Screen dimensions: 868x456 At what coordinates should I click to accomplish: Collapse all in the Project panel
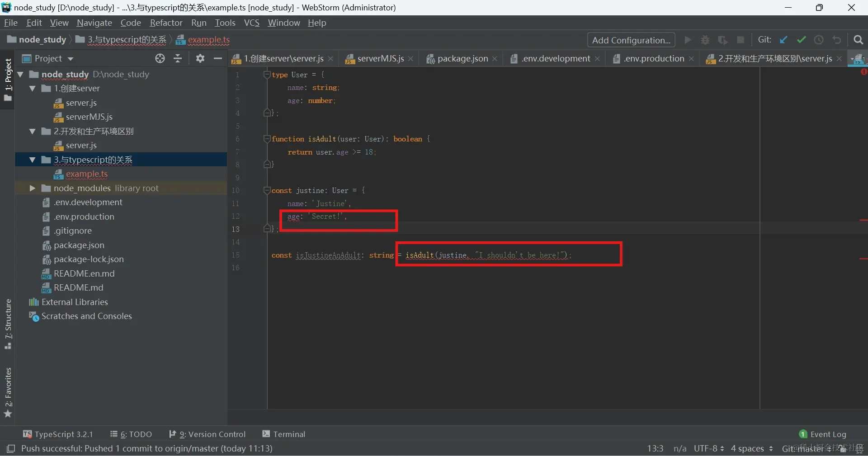click(x=178, y=58)
